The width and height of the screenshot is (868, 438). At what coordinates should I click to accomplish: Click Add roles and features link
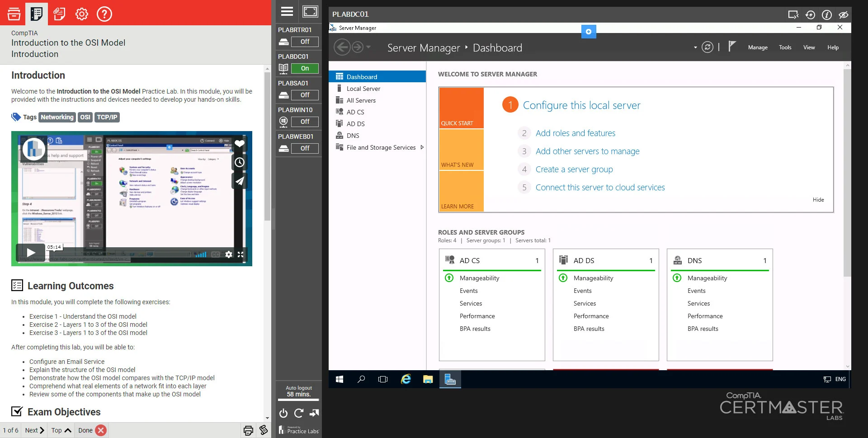coord(576,133)
